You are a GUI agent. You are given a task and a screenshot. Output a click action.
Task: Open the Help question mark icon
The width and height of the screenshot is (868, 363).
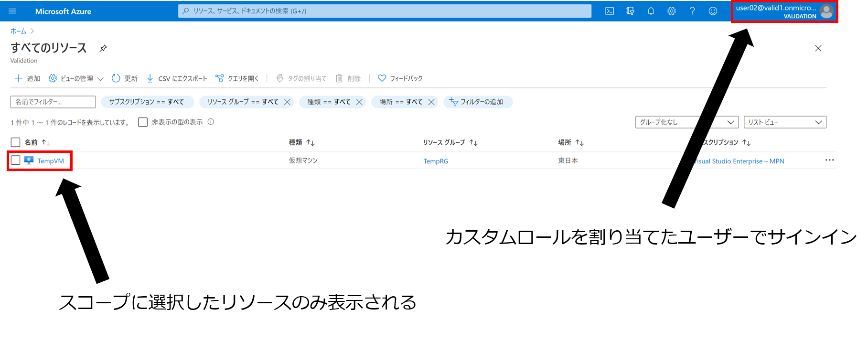tap(692, 11)
